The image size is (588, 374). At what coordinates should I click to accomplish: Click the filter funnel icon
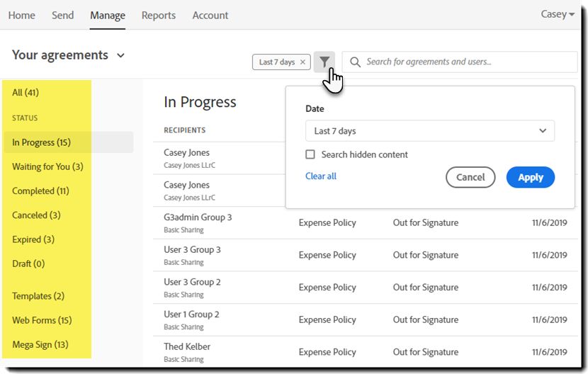[x=324, y=62]
